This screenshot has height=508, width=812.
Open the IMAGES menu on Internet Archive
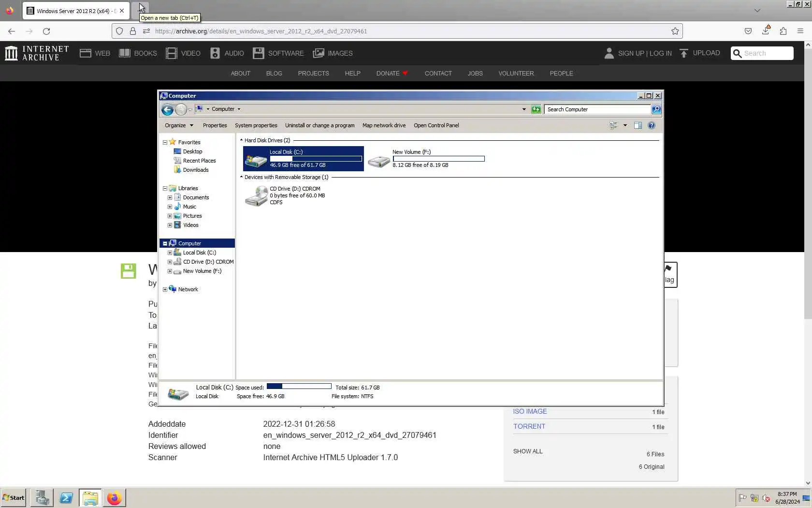coord(333,53)
